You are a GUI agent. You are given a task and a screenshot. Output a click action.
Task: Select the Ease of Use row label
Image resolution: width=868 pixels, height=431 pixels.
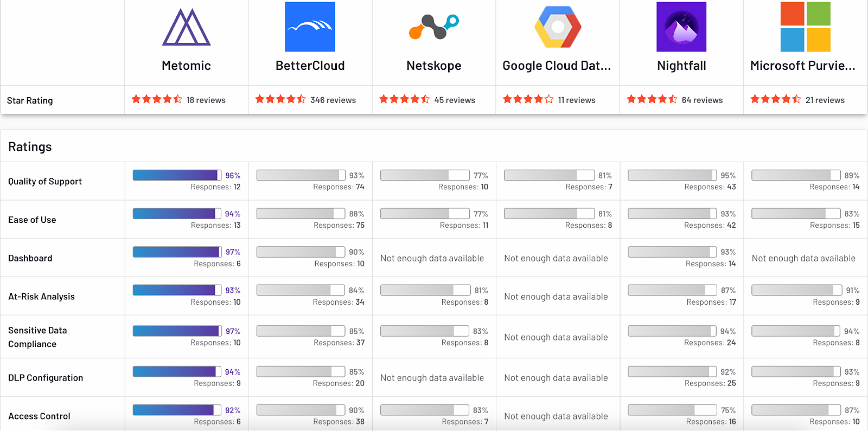[x=32, y=220]
